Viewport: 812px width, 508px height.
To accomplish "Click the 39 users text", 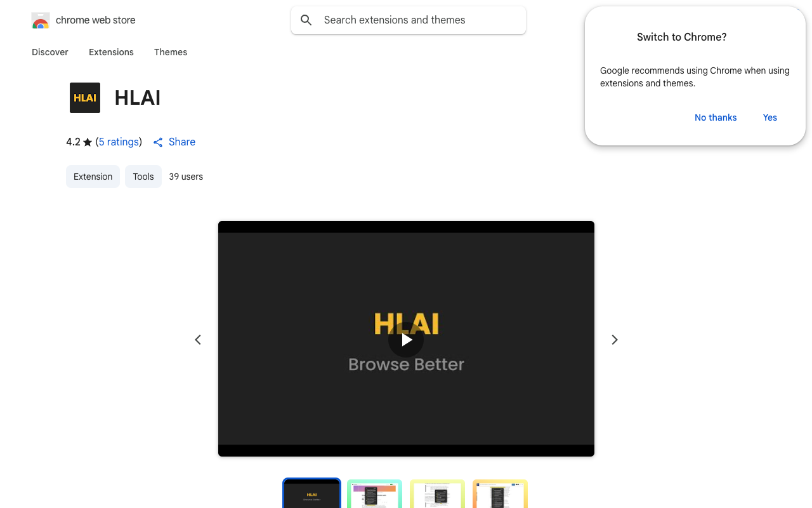I will (x=186, y=177).
